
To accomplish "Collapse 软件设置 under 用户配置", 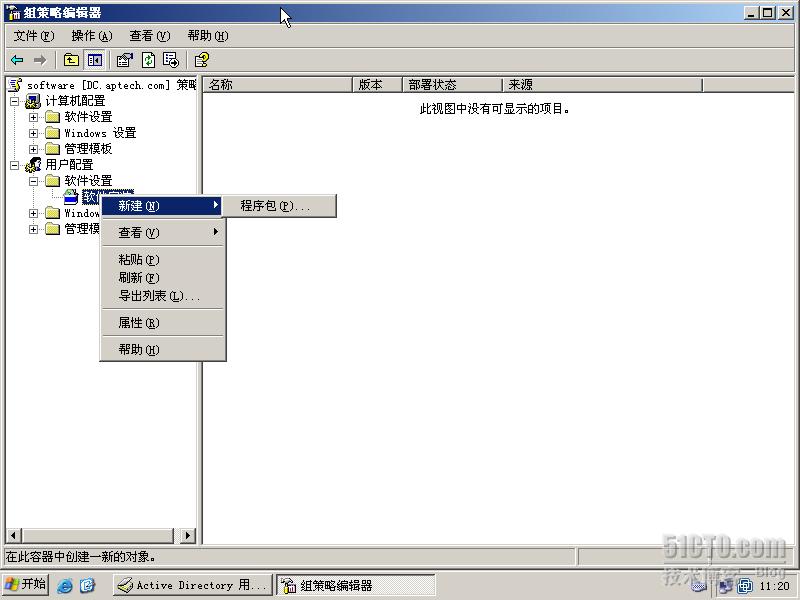I will point(34,181).
